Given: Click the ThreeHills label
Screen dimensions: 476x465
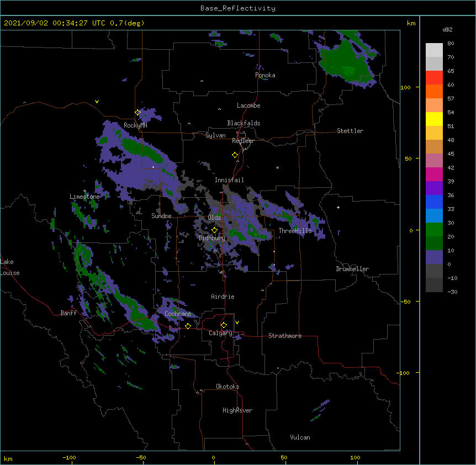Looking at the screenshot, I should 295,231.
